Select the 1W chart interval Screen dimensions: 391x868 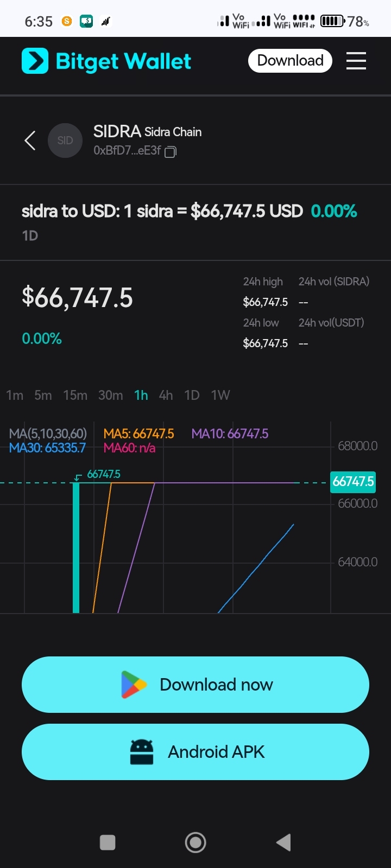220,395
